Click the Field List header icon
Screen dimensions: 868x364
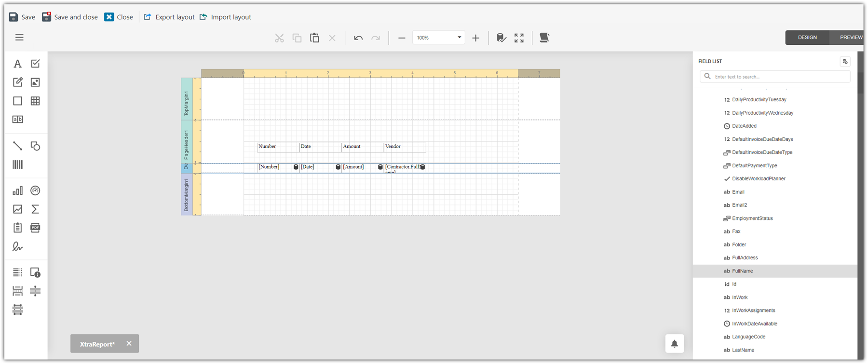(x=845, y=61)
